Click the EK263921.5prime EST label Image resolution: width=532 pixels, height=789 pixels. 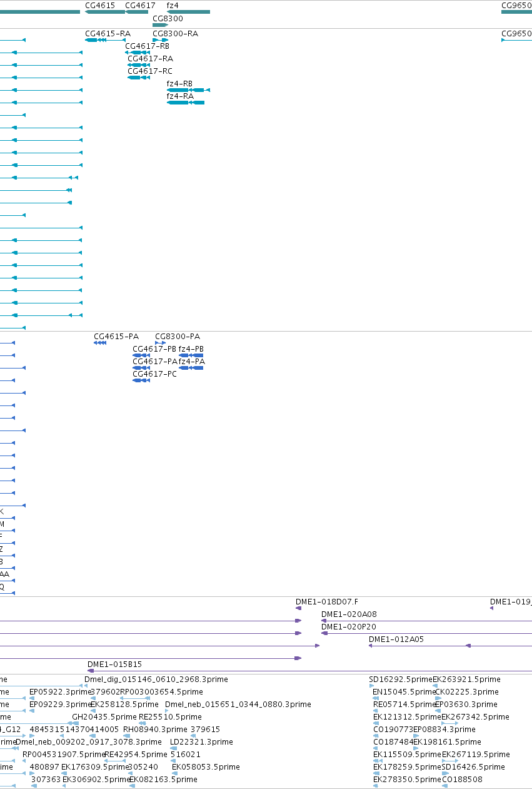[x=466, y=680]
